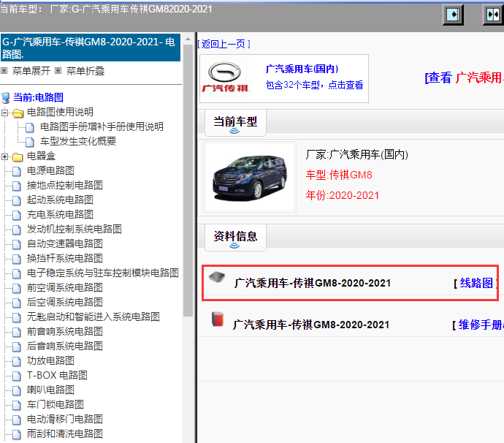The height and width of the screenshot is (443, 504).
Task: Click the 车型:传祺GM8 text
Action: 339,175
